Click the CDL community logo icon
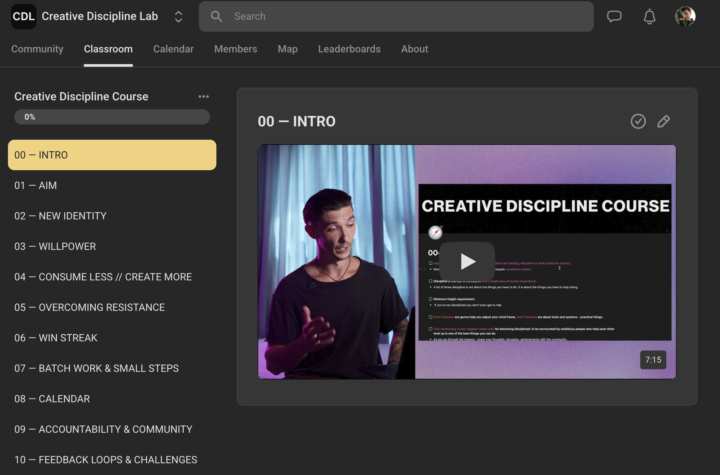This screenshot has height=475, width=720. pos(24,16)
